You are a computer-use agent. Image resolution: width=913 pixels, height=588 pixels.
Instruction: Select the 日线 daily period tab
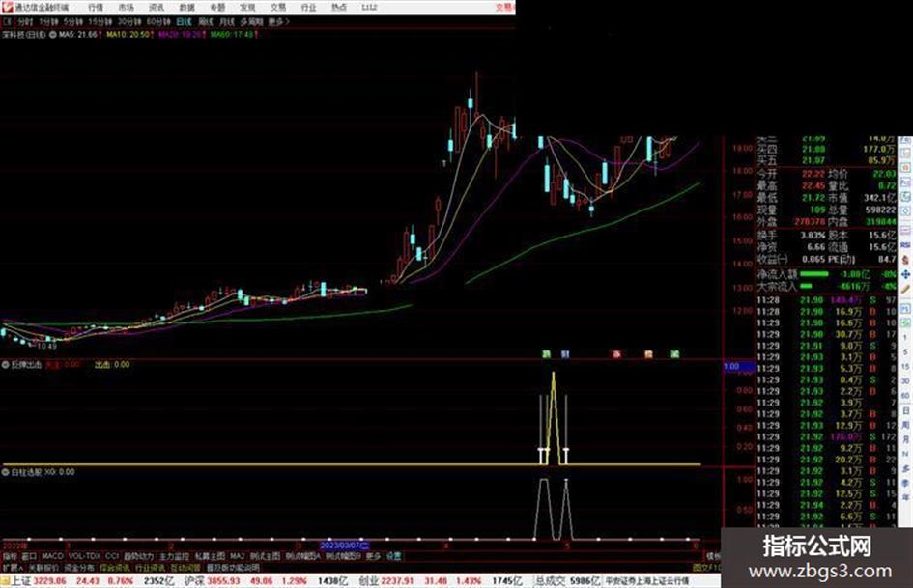tap(184, 21)
